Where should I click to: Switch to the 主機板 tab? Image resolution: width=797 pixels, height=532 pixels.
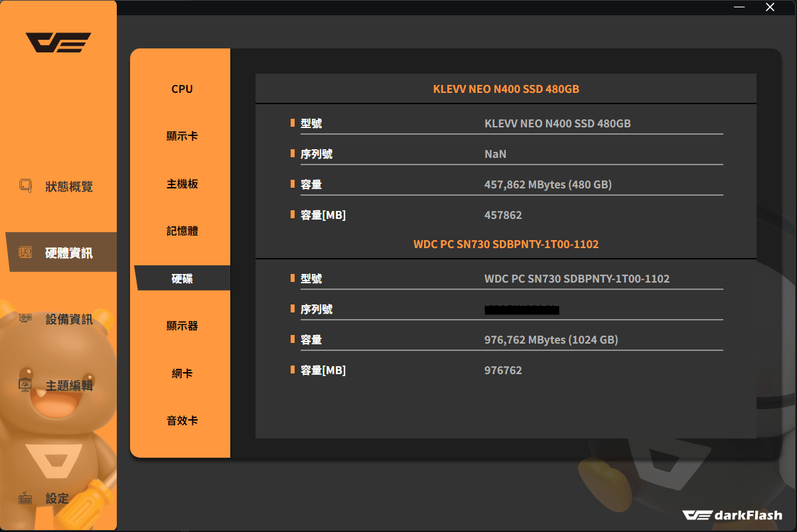tap(182, 184)
